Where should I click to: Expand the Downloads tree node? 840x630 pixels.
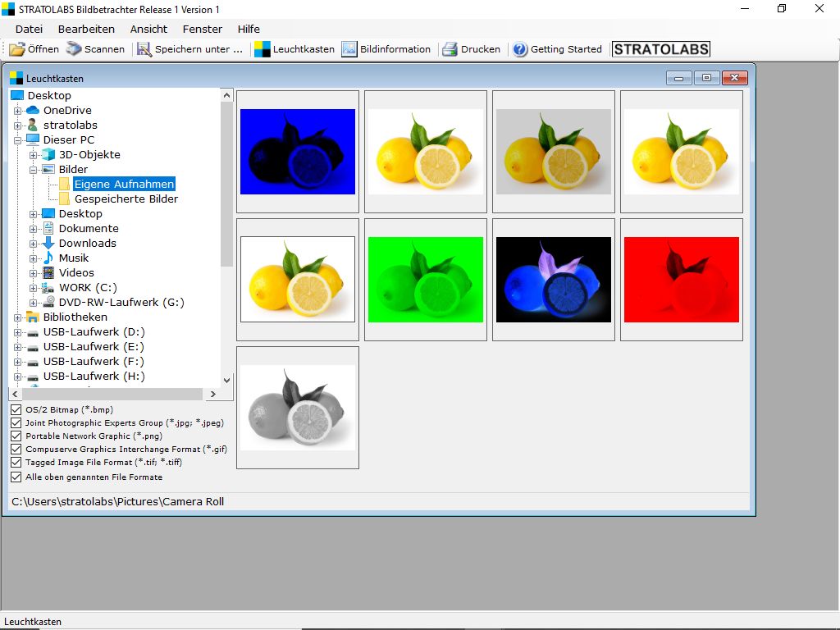point(33,244)
